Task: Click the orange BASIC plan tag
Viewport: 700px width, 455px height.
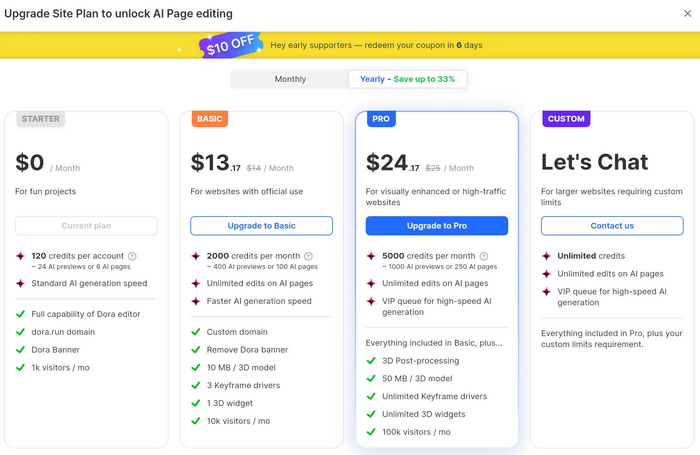Action: 210,119
